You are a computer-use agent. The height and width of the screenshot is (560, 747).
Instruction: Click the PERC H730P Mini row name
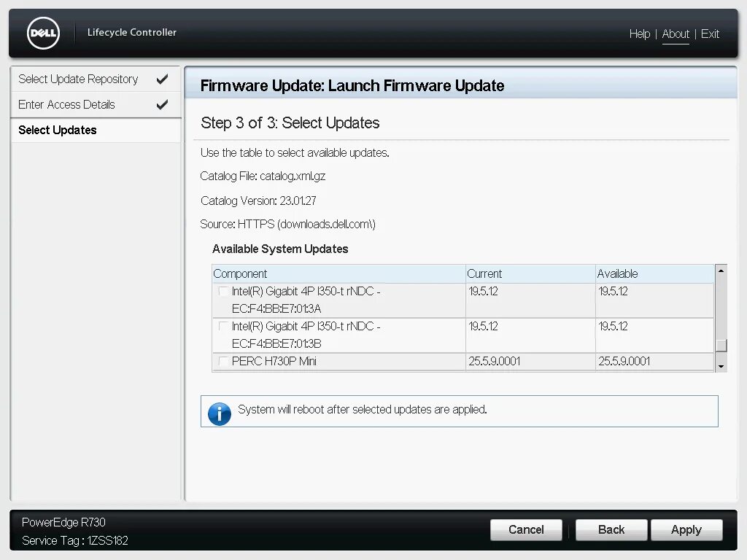274,361
